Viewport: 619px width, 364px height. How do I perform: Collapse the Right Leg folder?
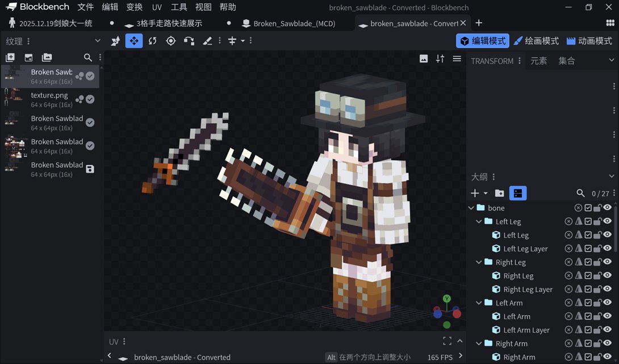pyautogui.click(x=479, y=262)
